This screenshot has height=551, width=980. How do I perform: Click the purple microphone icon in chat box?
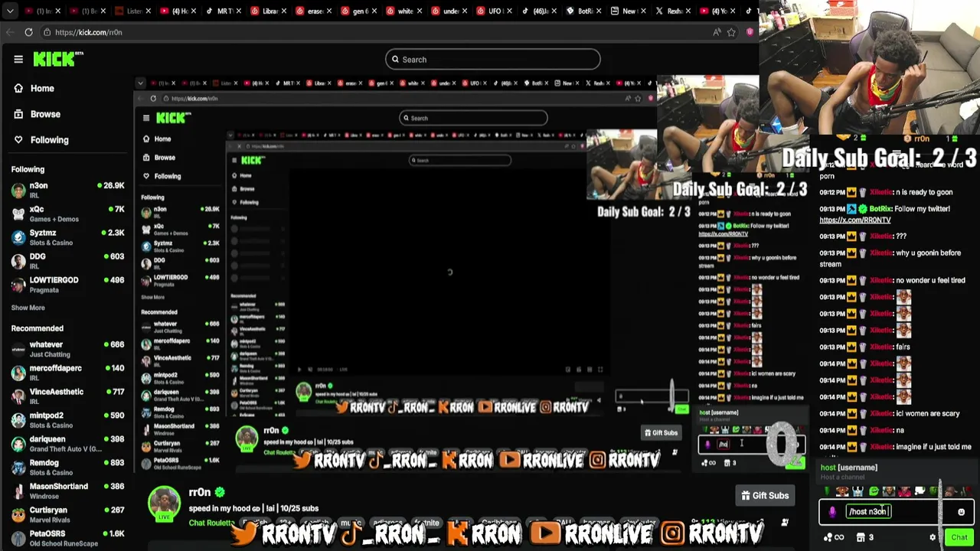[x=832, y=512]
